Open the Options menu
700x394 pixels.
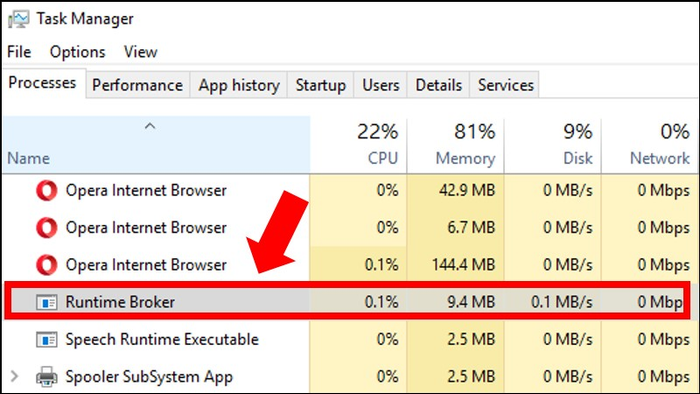pyautogui.click(x=78, y=52)
